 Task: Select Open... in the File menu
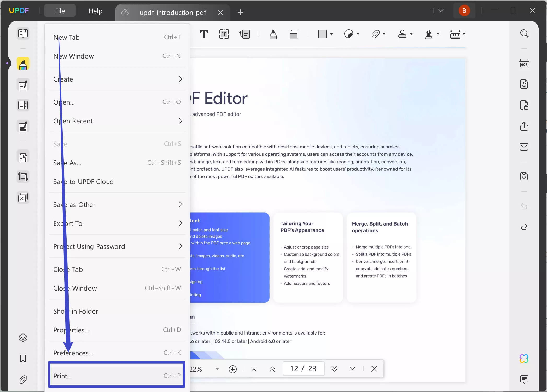117,102
